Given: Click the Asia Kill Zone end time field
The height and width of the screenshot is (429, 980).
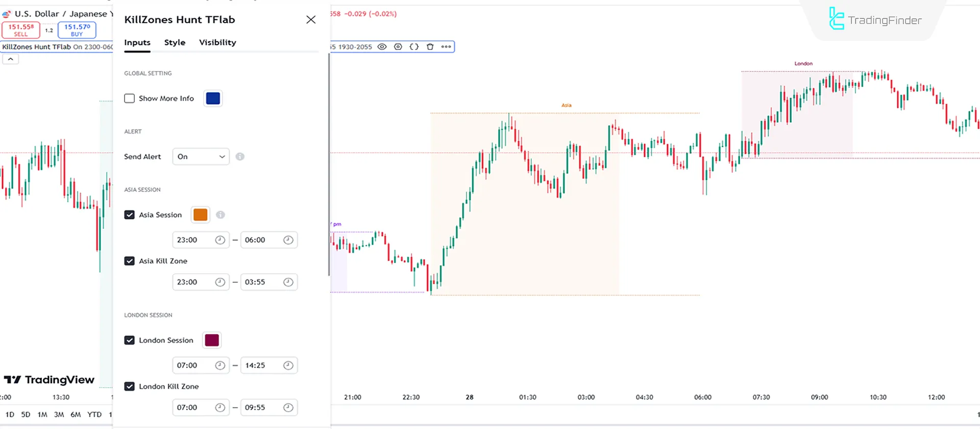Looking at the screenshot, I should click(x=261, y=282).
